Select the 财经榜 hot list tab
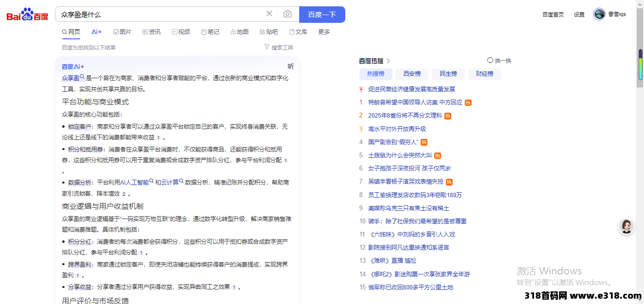Screen dimensions: 644x304 [x=485, y=74]
